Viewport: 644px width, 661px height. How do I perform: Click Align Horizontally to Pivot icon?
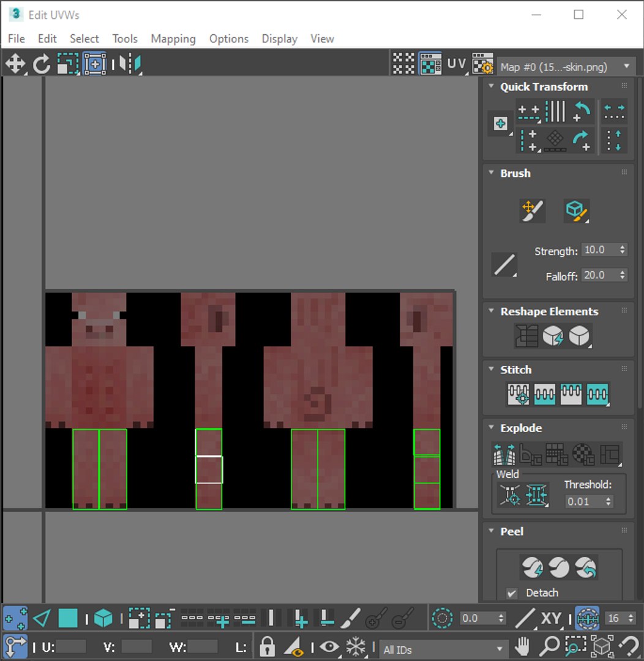tap(530, 112)
